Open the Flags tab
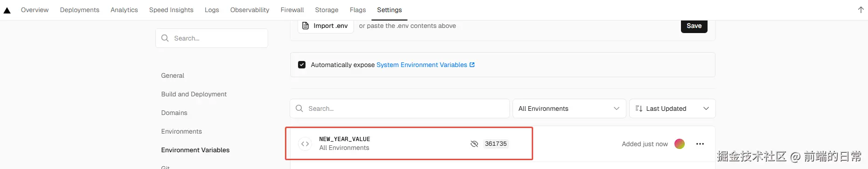Viewport: 868px width, 169px height. pos(358,10)
